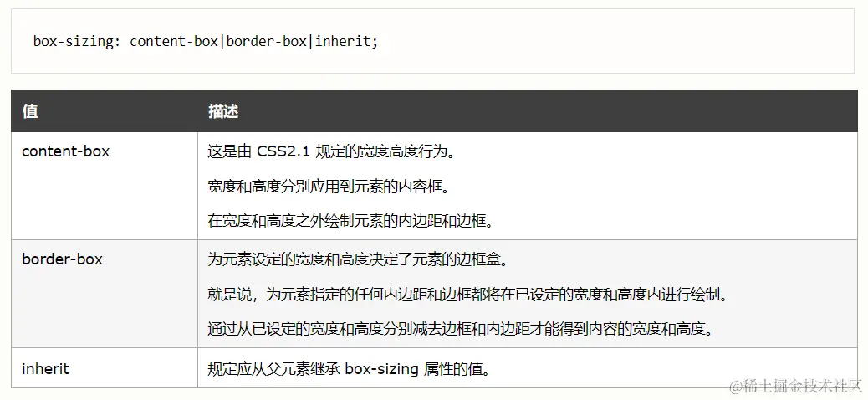Click the inherit description 规定应从父元素继承

tap(349, 368)
